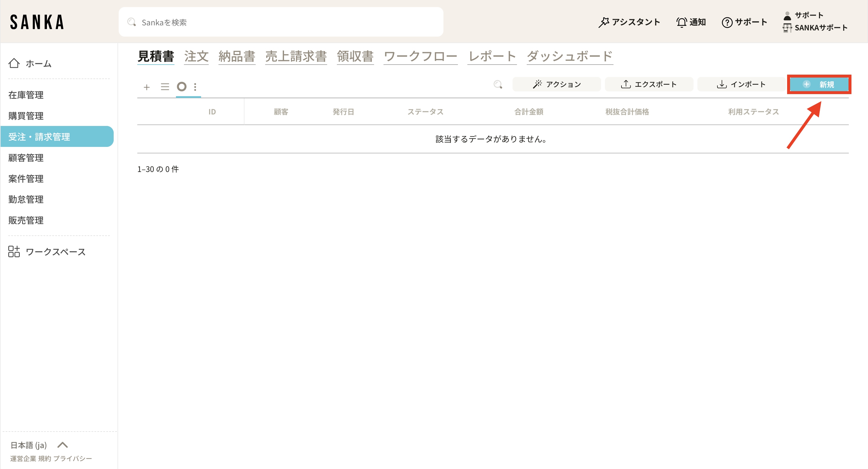
Task: Switch to the 売上請求書 tab
Action: pyautogui.click(x=296, y=56)
